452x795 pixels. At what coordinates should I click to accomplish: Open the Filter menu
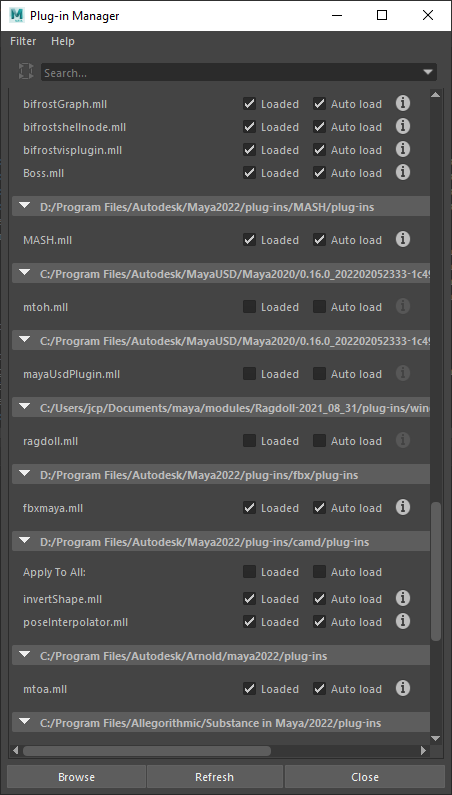23,41
